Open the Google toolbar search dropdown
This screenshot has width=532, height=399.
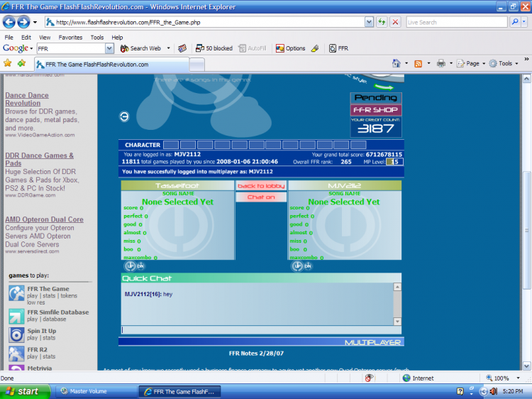click(109, 48)
